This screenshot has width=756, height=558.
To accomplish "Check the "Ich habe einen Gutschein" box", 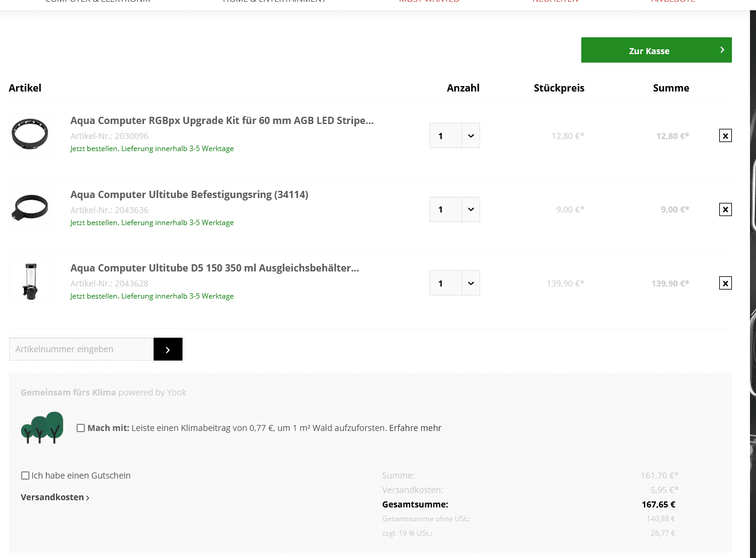I will [25, 476].
